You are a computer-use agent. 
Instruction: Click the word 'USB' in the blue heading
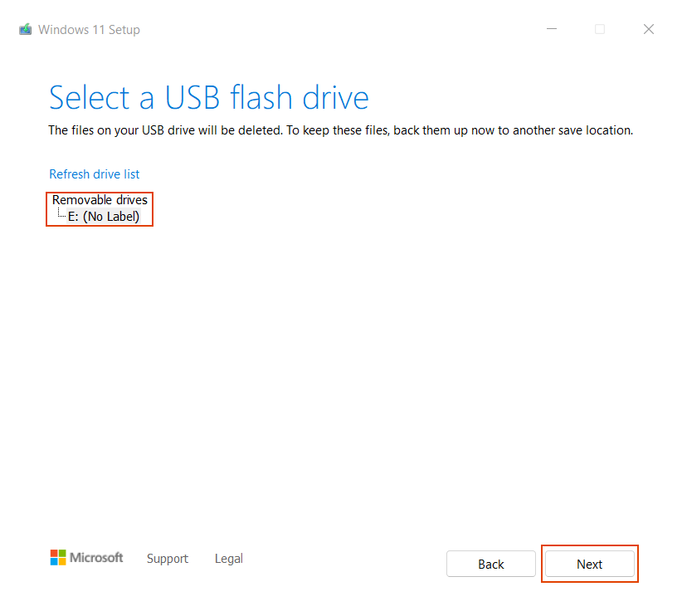192,97
